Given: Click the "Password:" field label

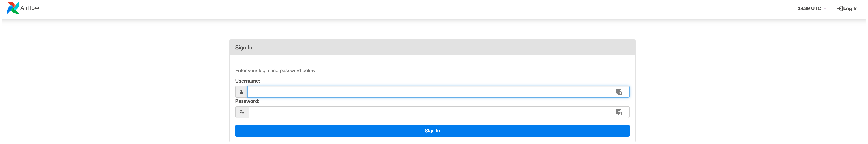Looking at the screenshot, I should pyautogui.click(x=247, y=101).
